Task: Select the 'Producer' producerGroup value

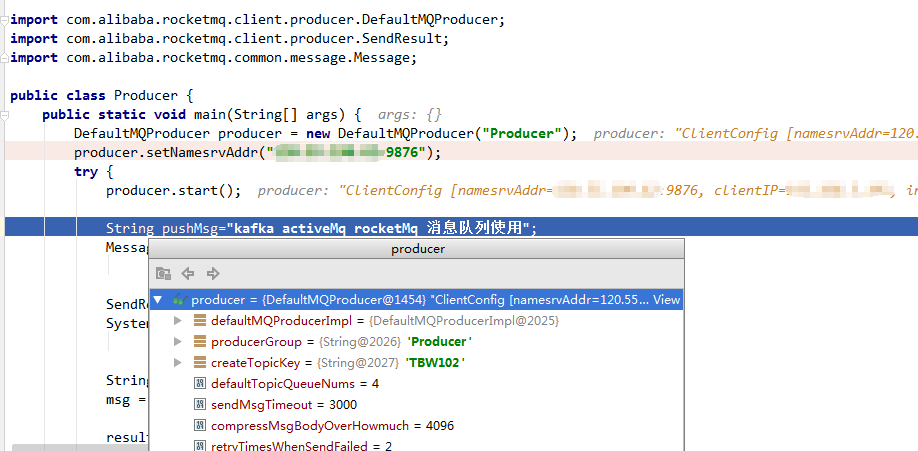Action: [x=440, y=342]
